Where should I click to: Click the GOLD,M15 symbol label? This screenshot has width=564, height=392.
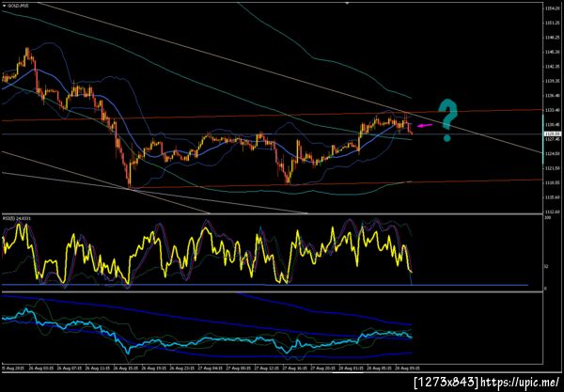pyautogui.click(x=18, y=6)
